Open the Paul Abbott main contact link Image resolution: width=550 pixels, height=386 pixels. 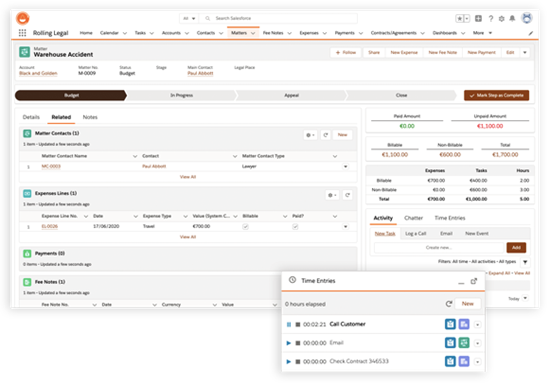click(x=200, y=73)
